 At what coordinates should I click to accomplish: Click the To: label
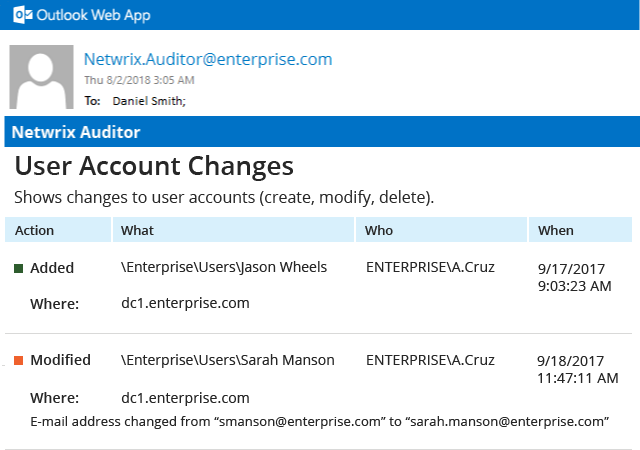(93, 101)
